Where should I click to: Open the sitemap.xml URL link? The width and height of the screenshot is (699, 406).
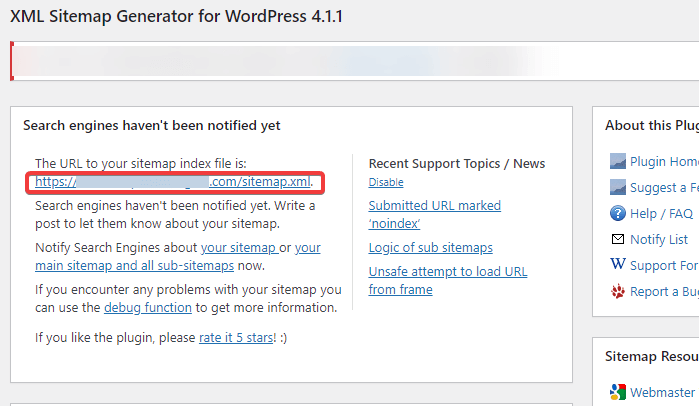(173, 182)
